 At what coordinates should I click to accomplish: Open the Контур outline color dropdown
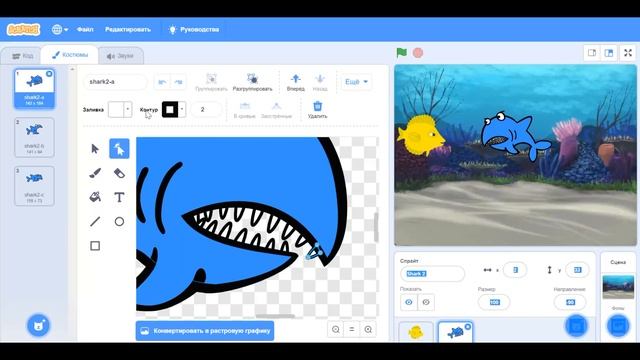coord(174,109)
